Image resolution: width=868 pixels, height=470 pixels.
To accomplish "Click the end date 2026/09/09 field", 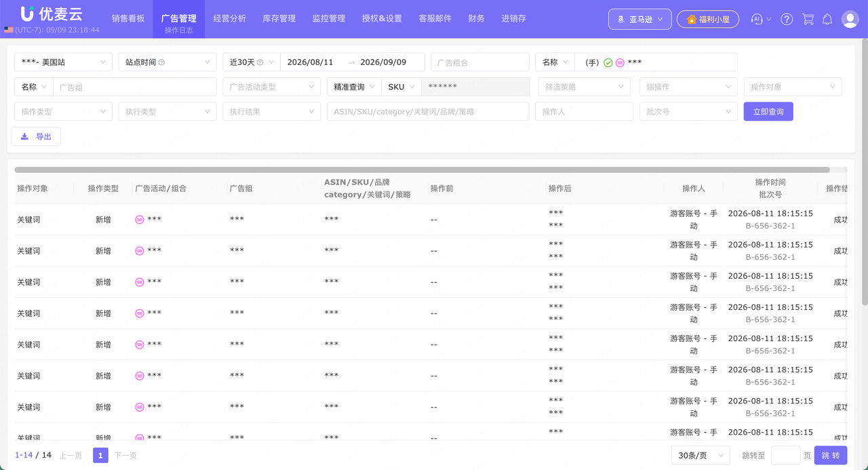I will 384,62.
